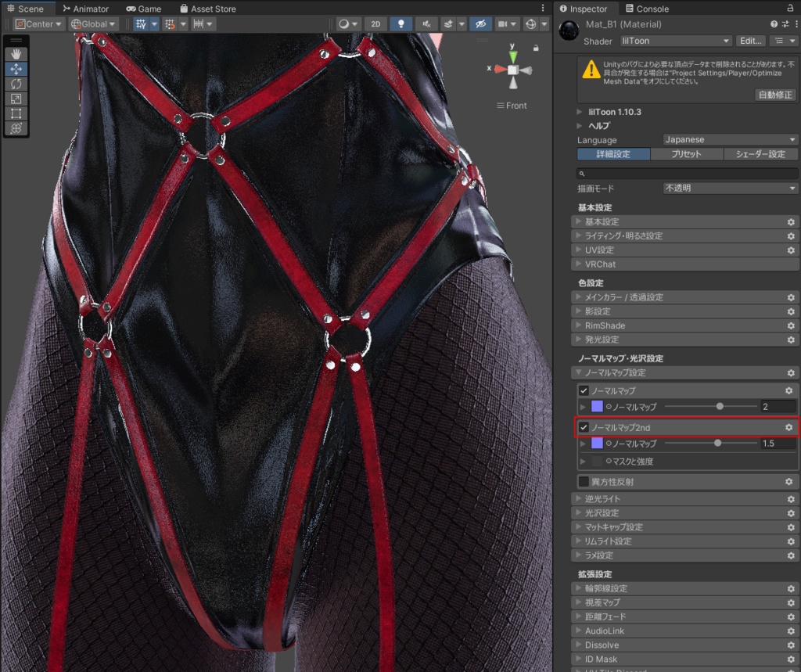Select the combined Transform tool

16,128
